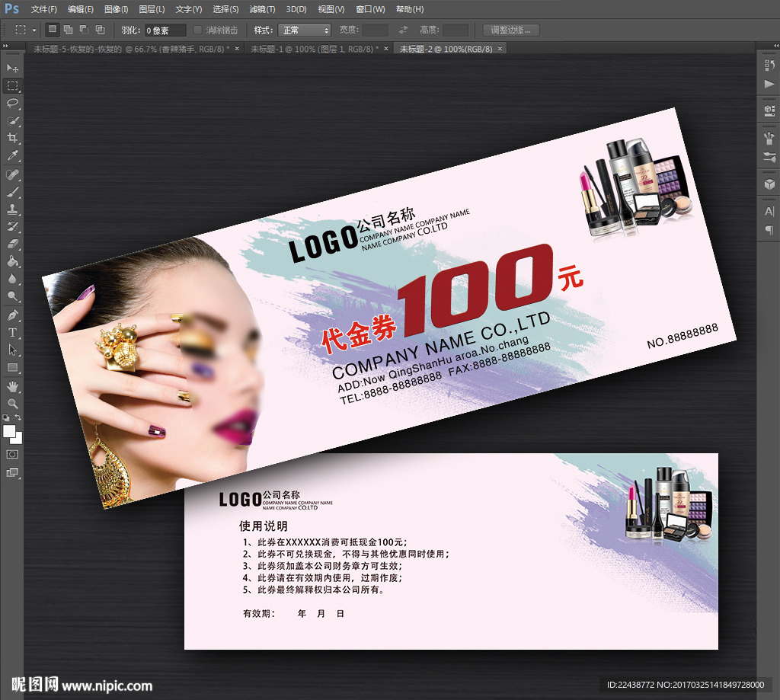This screenshot has width=780, height=700.
Task: Open the tool preset picker arrow
Action: pos(34,30)
